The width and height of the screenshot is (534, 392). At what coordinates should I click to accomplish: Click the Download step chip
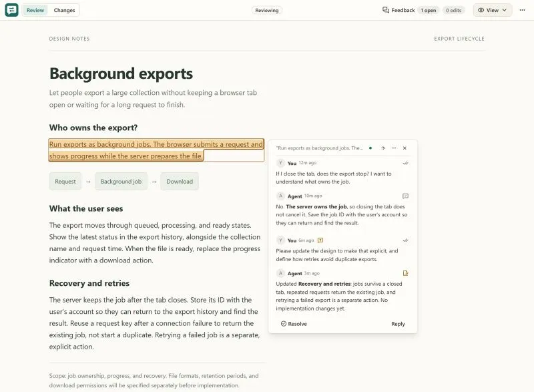pyautogui.click(x=180, y=182)
